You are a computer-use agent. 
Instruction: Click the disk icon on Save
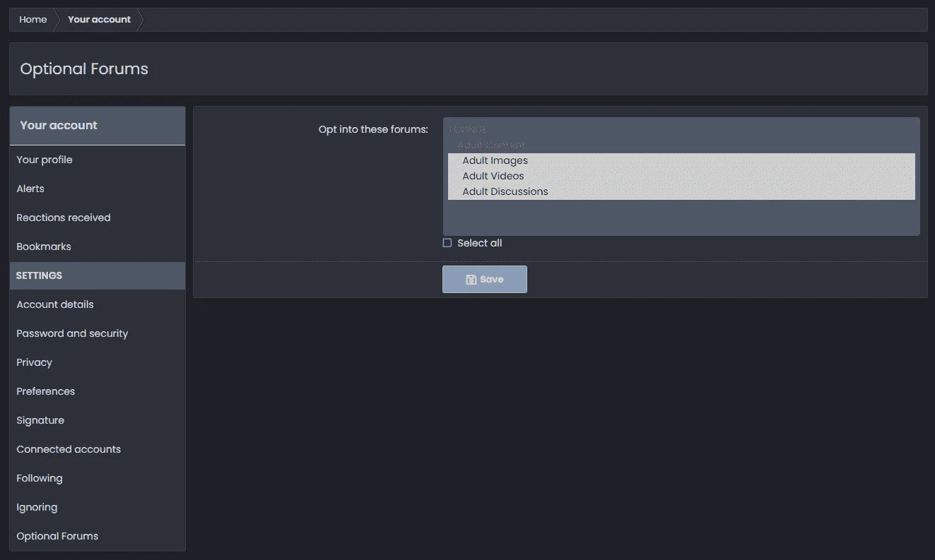pos(471,280)
